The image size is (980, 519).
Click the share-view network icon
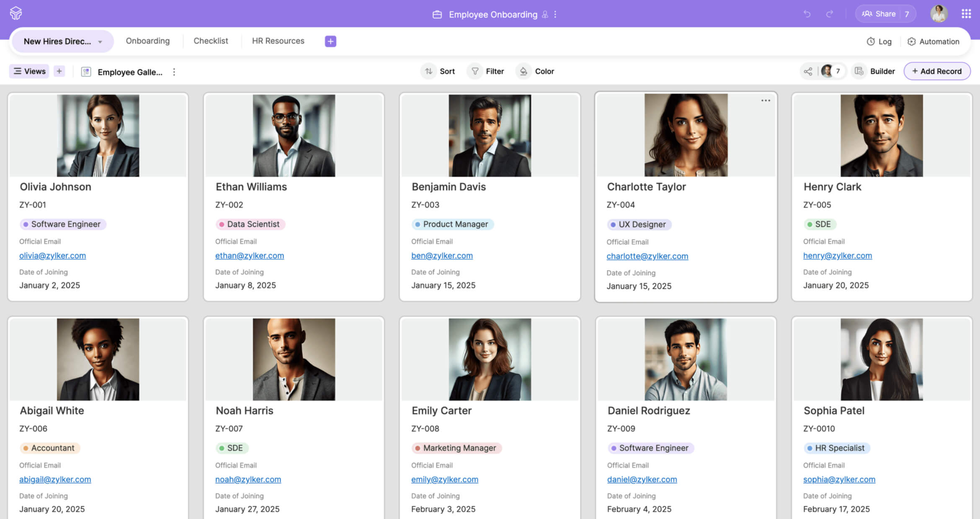[808, 72]
